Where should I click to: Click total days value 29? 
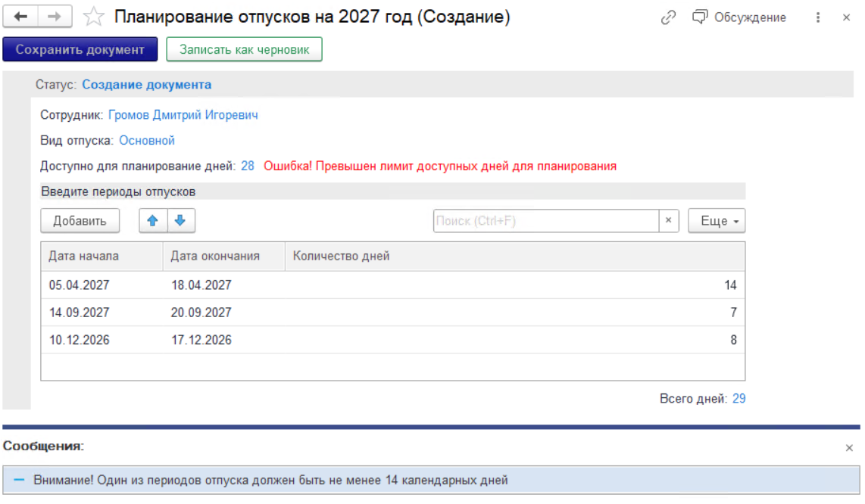[739, 399]
